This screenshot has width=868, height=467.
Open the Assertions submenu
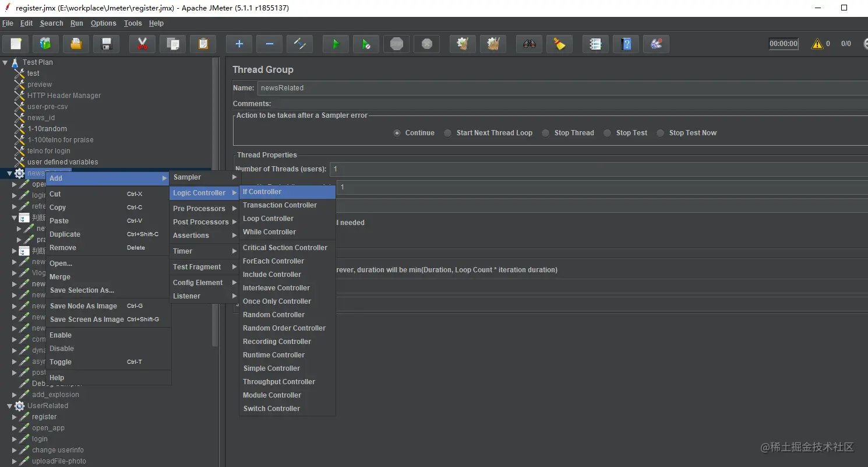coord(204,236)
